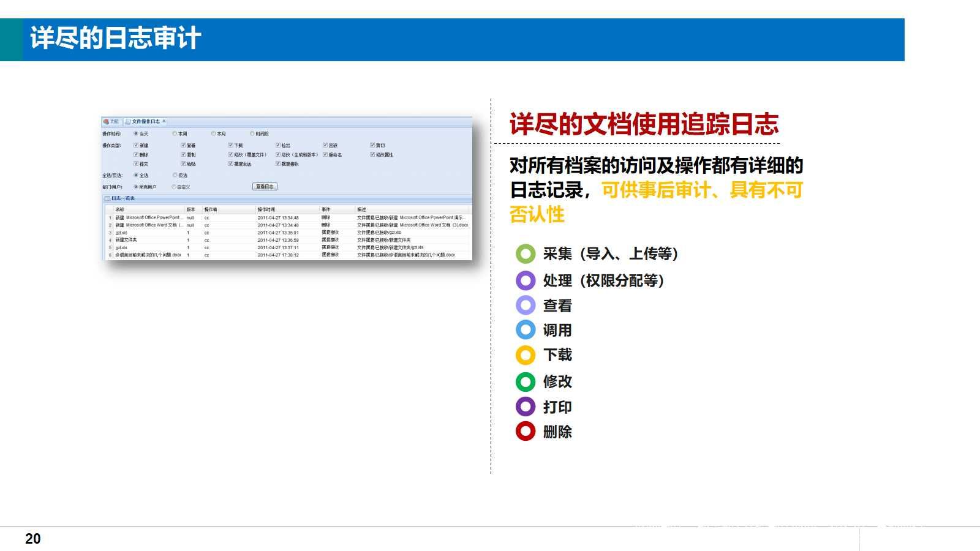Screen dimensions: 980x551
Task: Select the gzl.xls row timed 13:35:01
Action: click(288, 233)
